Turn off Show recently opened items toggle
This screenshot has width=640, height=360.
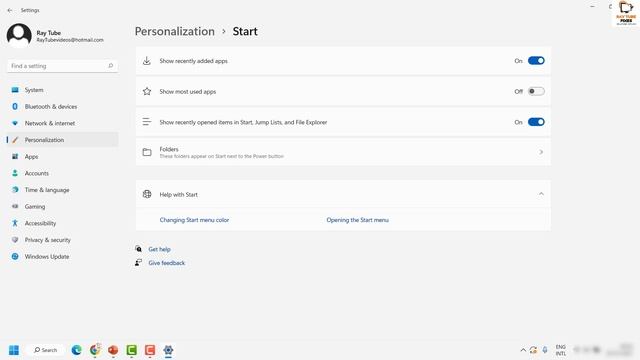(536, 122)
